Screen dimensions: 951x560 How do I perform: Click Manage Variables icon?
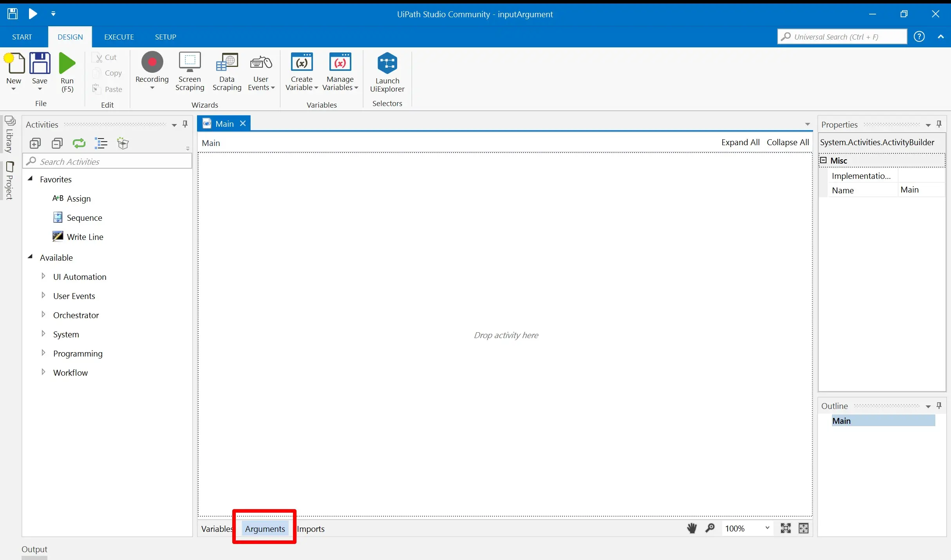pyautogui.click(x=340, y=63)
